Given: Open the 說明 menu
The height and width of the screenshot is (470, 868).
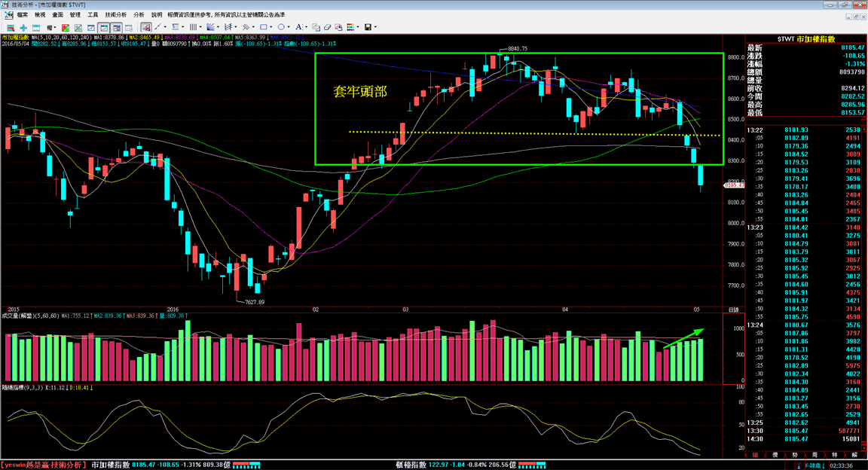Looking at the screenshot, I should 157,15.
